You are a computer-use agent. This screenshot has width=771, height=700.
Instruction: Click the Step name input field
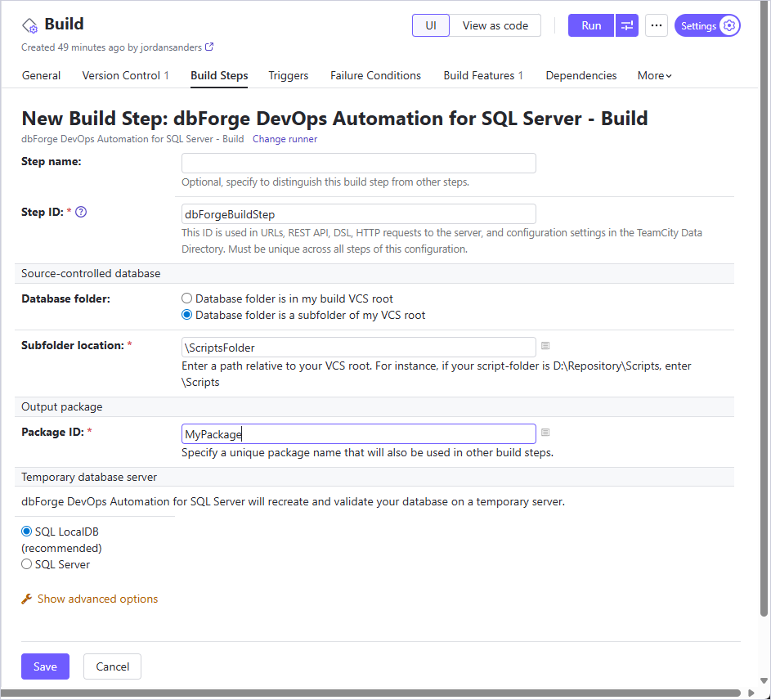(358, 164)
